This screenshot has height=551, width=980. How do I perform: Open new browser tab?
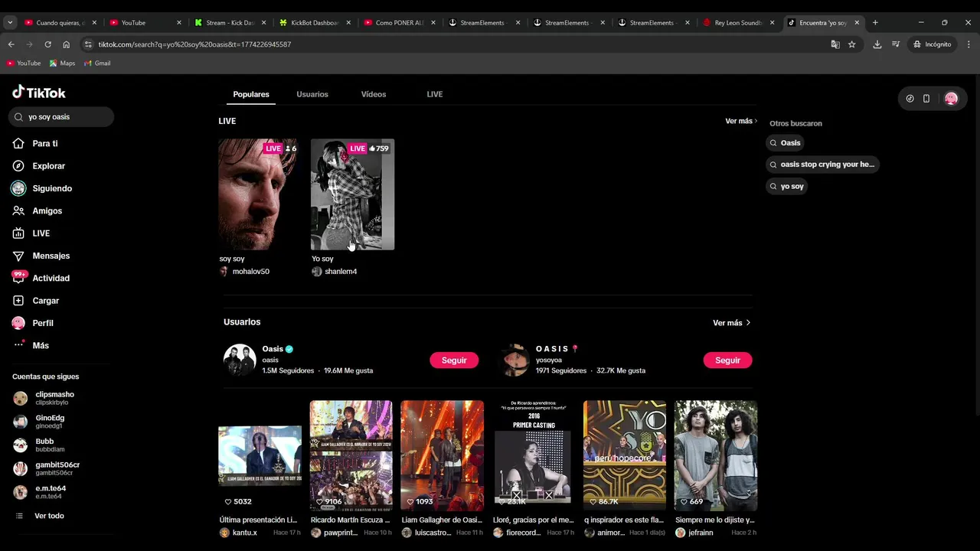point(875,22)
